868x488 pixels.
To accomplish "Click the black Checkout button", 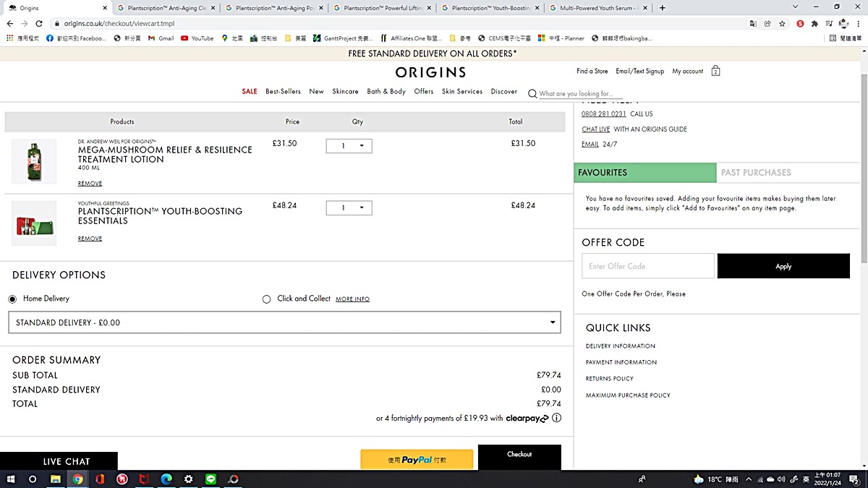I will coord(519,457).
